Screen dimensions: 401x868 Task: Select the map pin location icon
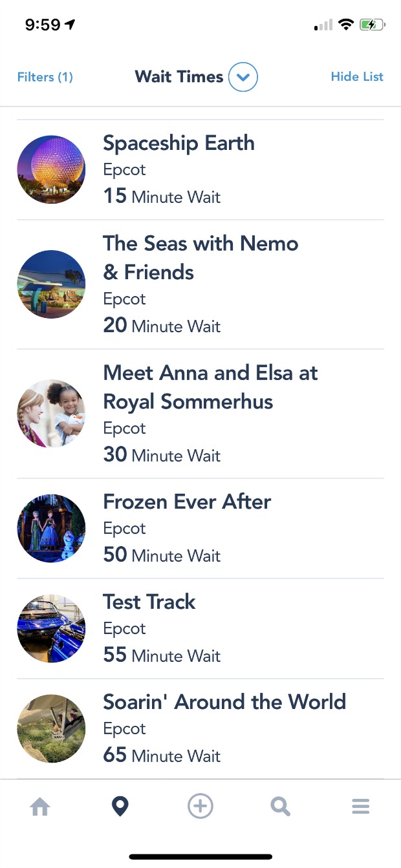click(x=120, y=807)
